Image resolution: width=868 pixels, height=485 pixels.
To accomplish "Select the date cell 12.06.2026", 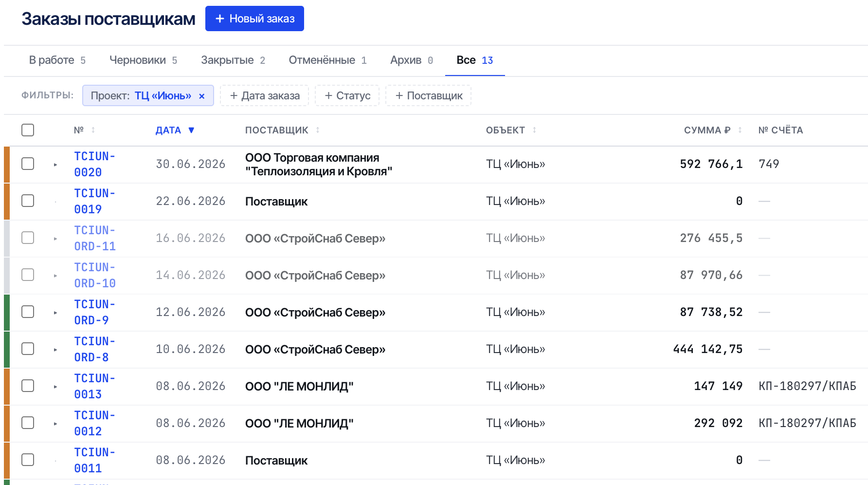I will click(x=190, y=312).
